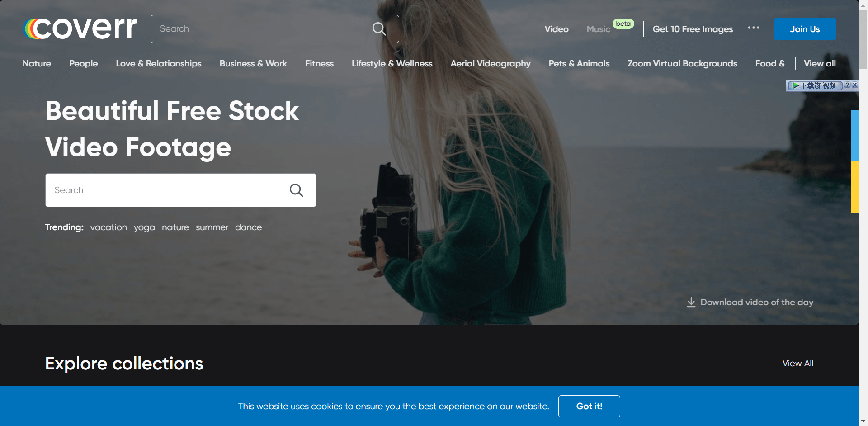Click the Explore collections heading
868x426 pixels.
(x=124, y=364)
